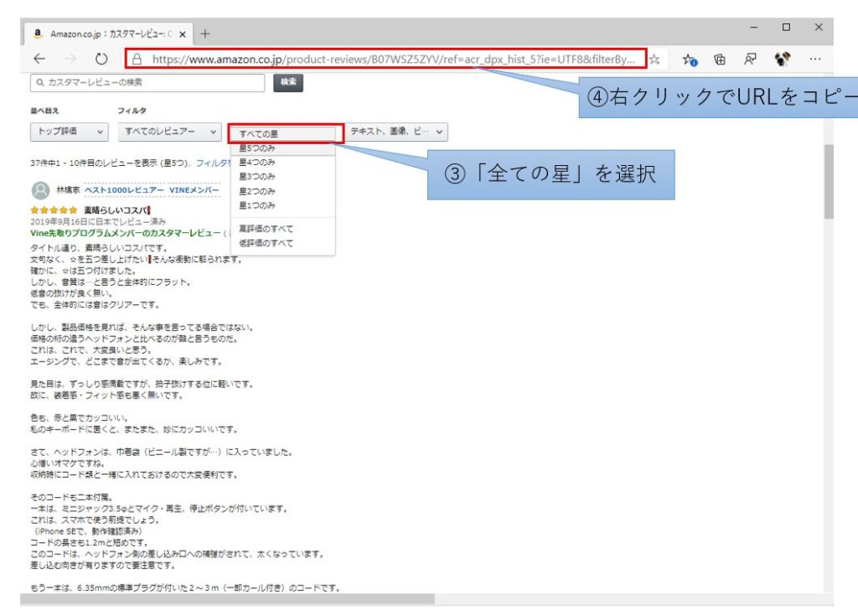This screenshot has width=858, height=616.
Task: Open a new tab with plus button
Action: click(x=205, y=34)
